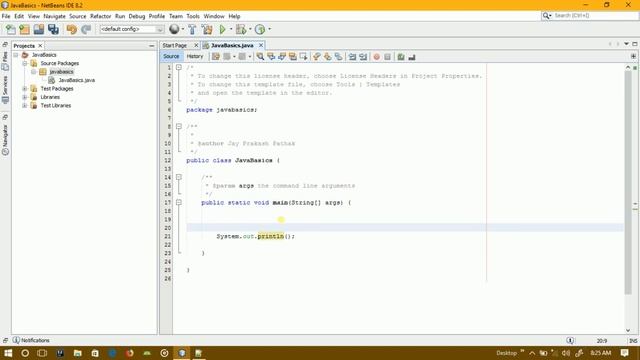Click the NetBeans taskbar icon
The height and width of the screenshot is (360, 640).
coord(182,353)
